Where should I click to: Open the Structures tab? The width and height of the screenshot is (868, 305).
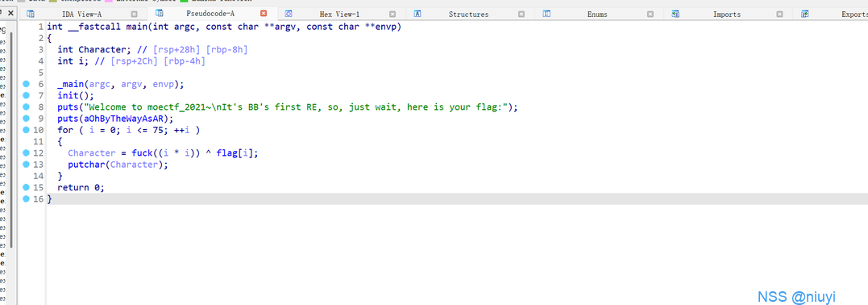468,15
